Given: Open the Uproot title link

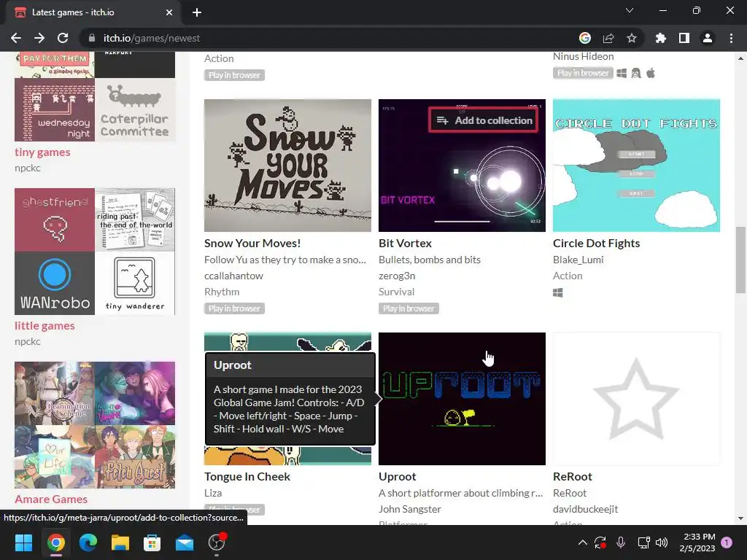Looking at the screenshot, I should [x=398, y=477].
